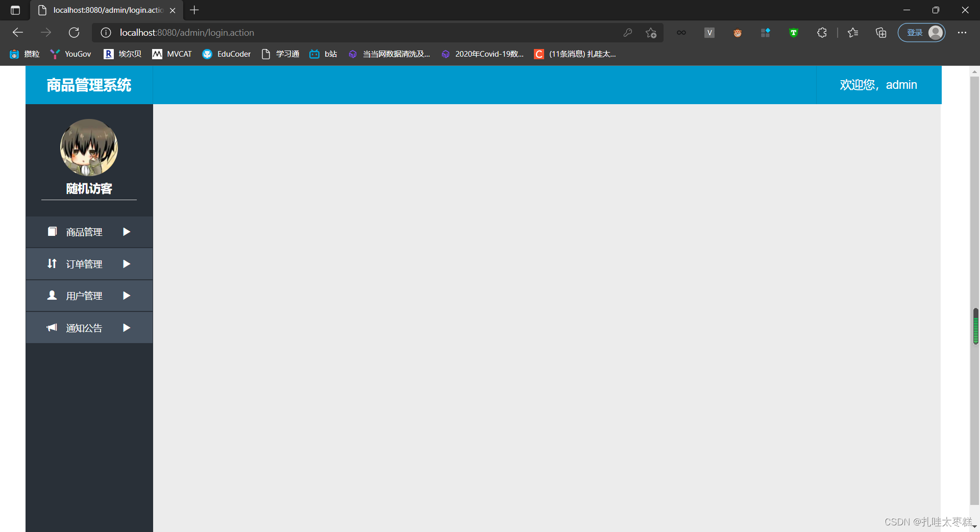Viewport: 980px width, 532px height.
Task: Add this page to favorites star icon
Action: [x=651, y=33]
